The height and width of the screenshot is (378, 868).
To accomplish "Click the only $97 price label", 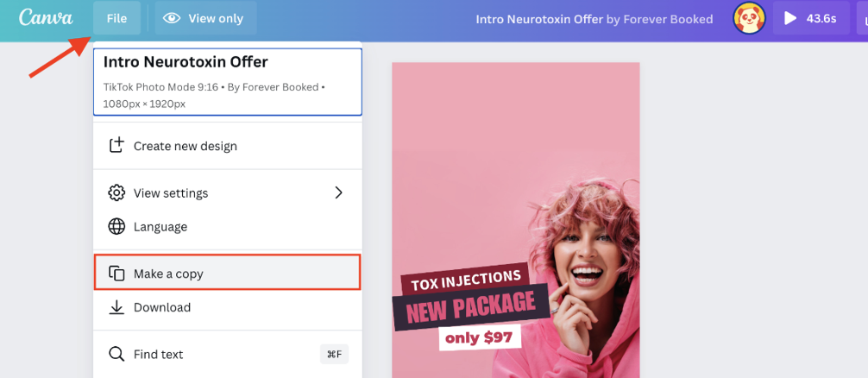I will tap(480, 337).
